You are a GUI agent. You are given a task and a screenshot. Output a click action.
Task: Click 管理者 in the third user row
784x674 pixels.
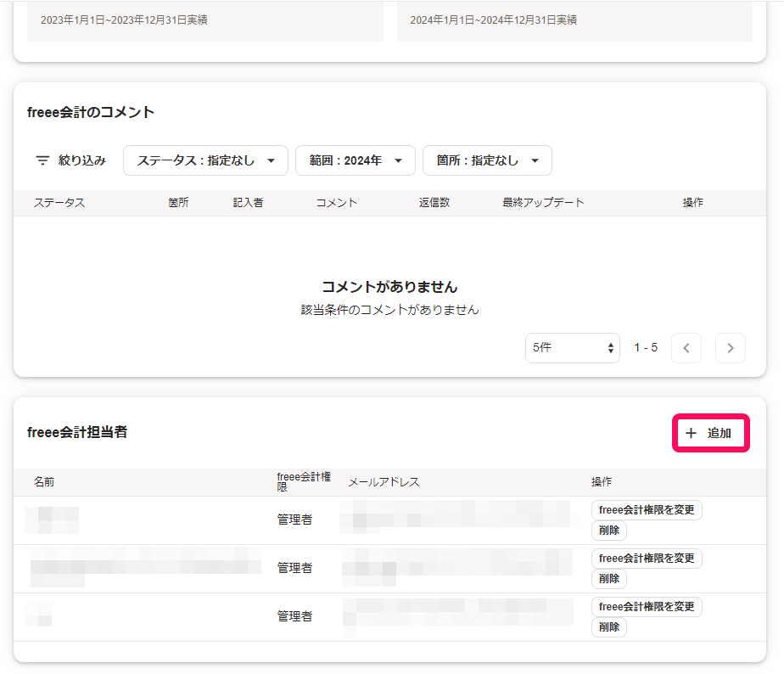coord(295,616)
